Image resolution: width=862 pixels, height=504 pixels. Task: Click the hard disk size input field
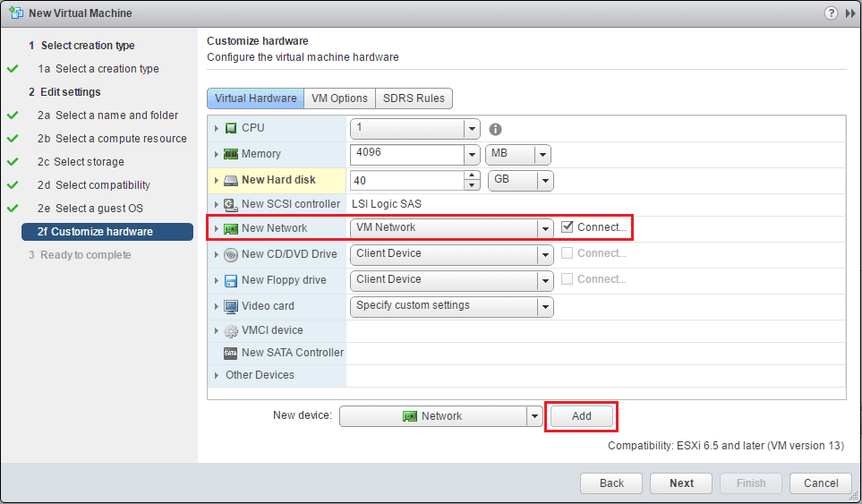tap(406, 180)
